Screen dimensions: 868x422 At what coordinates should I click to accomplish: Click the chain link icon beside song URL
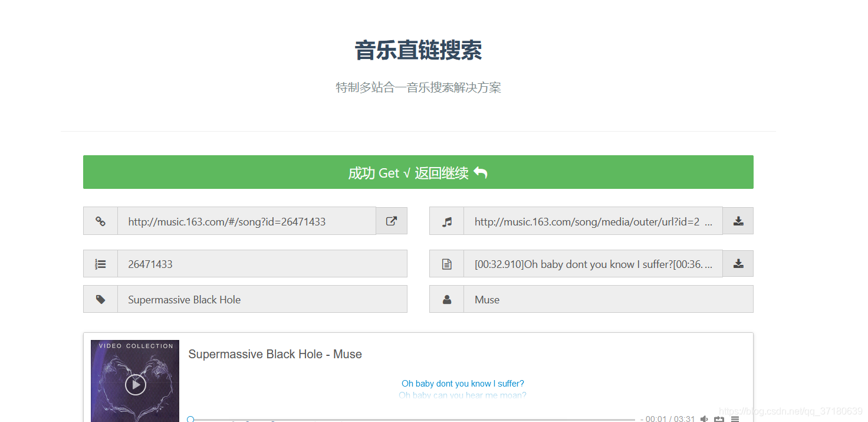coord(100,221)
